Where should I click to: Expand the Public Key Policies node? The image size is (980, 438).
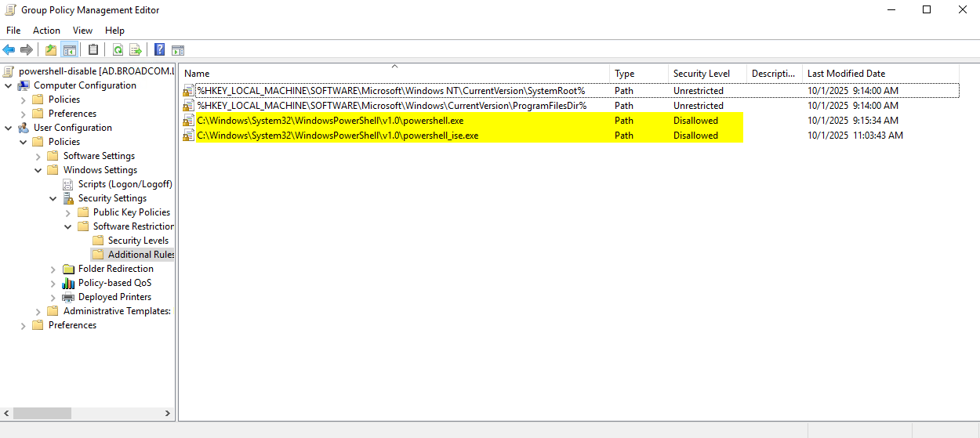point(68,212)
